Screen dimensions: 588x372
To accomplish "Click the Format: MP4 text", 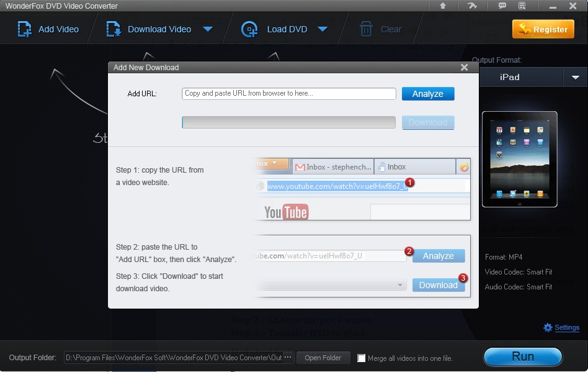I will [504, 256].
